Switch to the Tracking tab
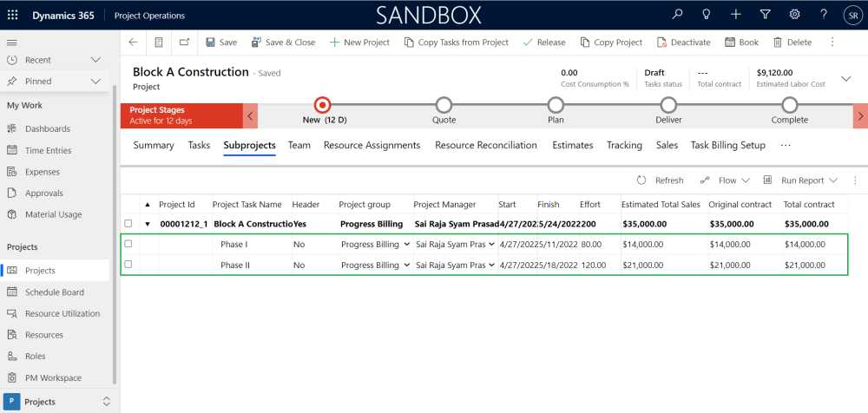Image resolution: width=868 pixels, height=413 pixels. (x=624, y=145)
